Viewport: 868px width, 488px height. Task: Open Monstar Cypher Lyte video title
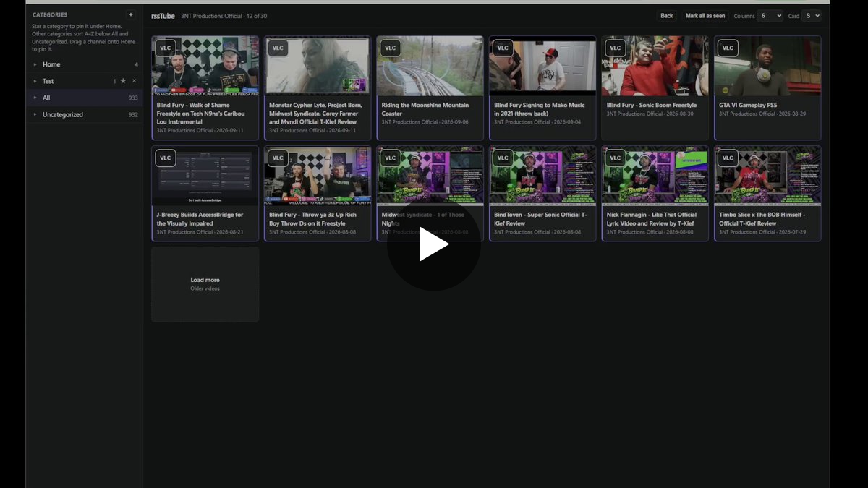pos(315,114)
